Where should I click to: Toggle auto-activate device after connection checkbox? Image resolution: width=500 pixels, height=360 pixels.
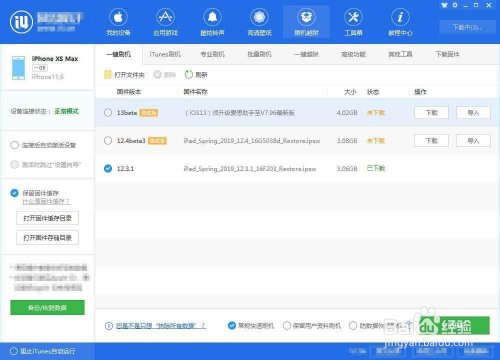pyautogui.click(x=14, y=145)
